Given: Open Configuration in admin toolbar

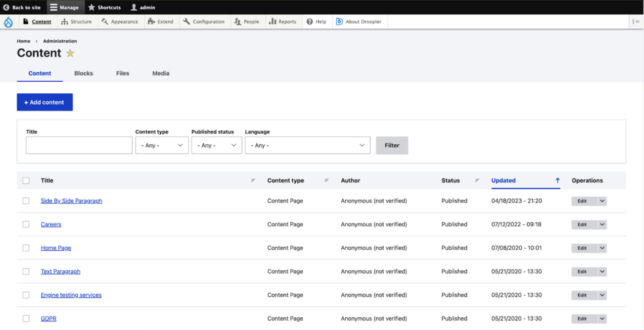Looking at the screenshot, I should tap(204, 21).
